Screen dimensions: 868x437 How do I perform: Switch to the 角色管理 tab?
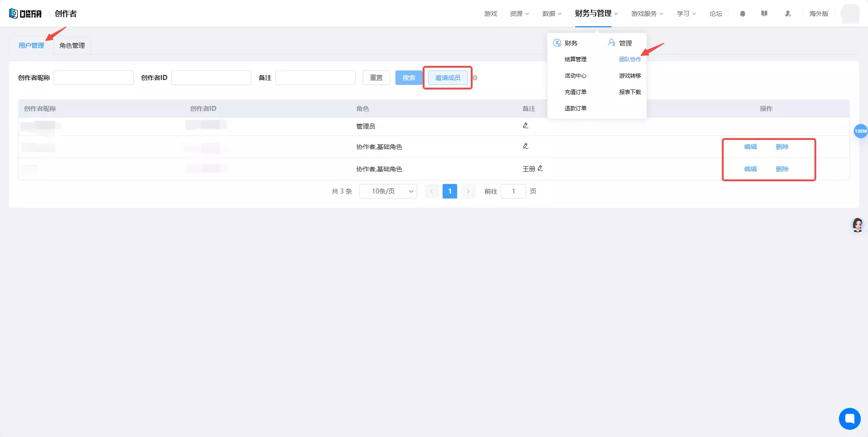(x=72, y=45)
